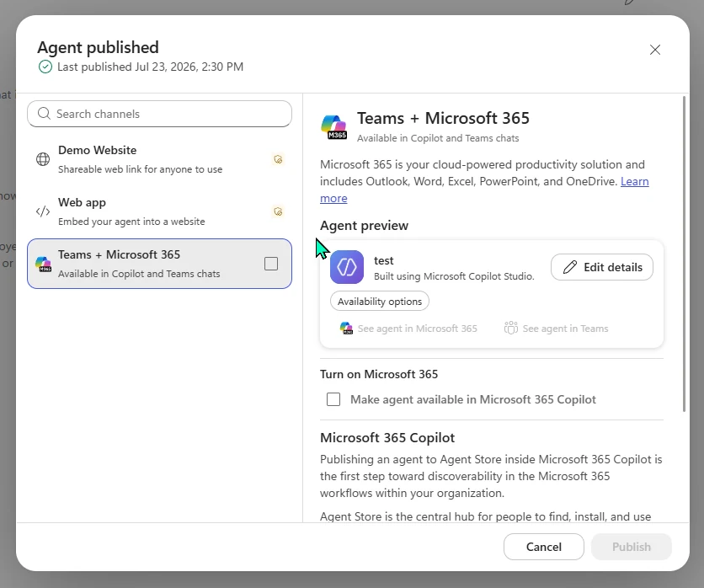Click the Last published Jul 23, 2026 text
The width and height of the screenshot is (704, 588).
(151, 67)
